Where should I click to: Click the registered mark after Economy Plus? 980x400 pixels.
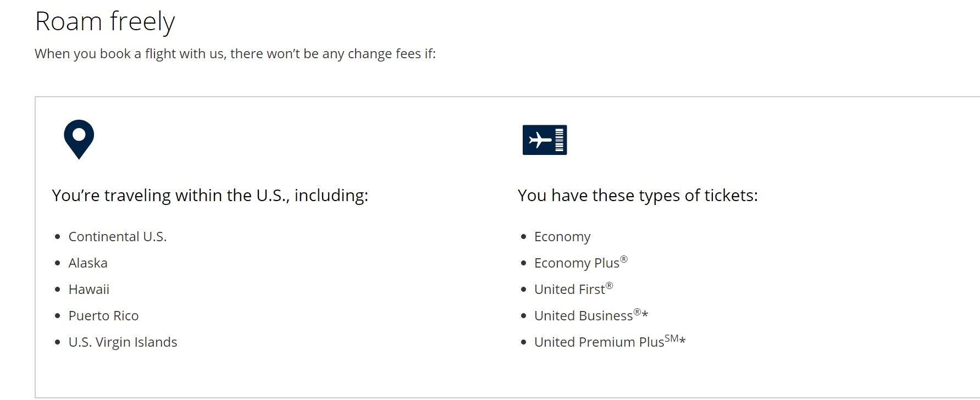tap(624, 259)
